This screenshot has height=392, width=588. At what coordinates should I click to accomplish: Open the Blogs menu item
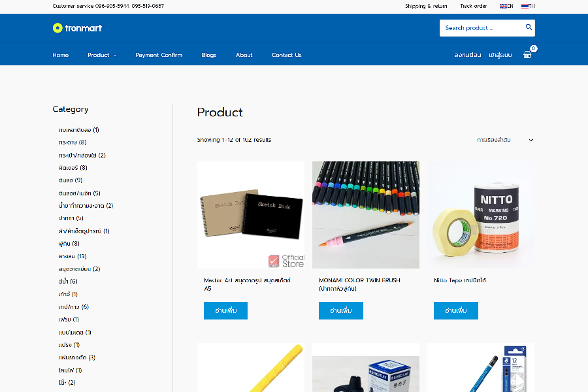point(209,55)
